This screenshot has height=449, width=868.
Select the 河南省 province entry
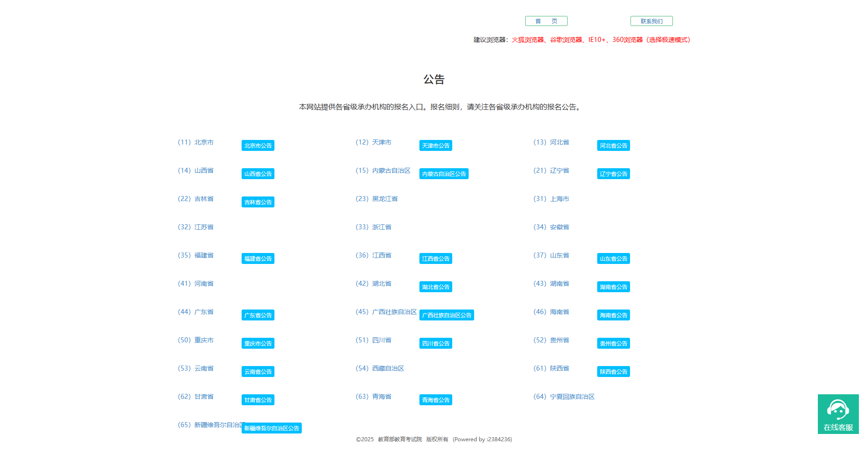click(x=203, y=283)
